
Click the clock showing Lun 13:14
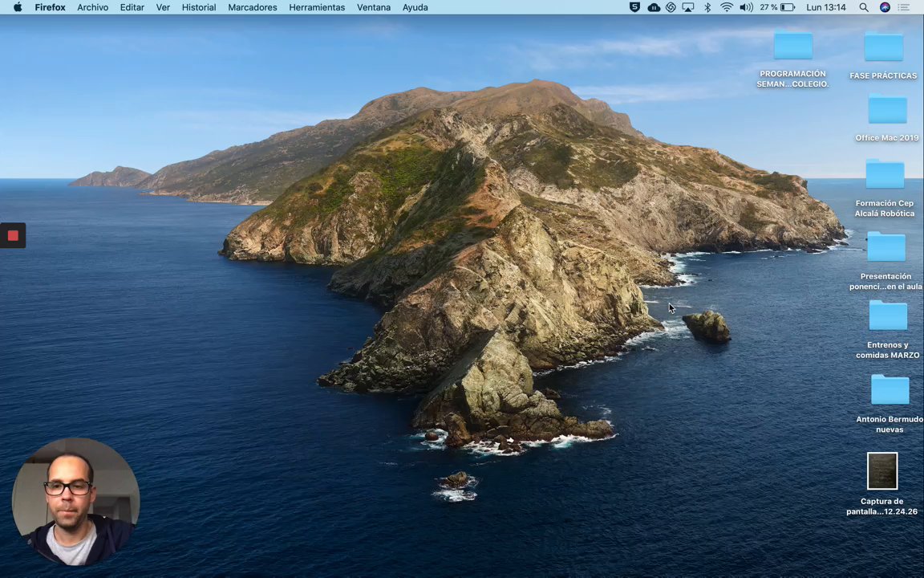click(x=825, y=7)
